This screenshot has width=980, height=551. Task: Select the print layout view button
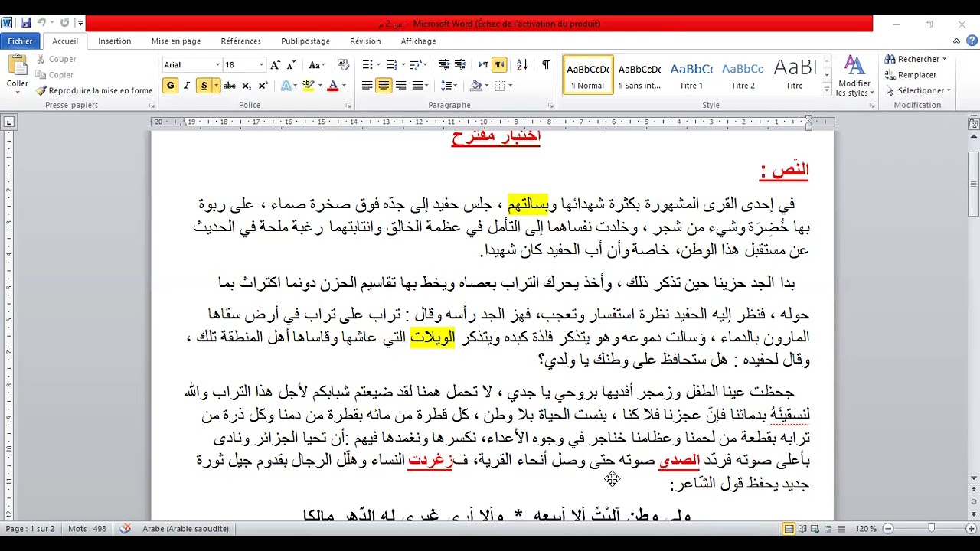click(x=789, y=529)
